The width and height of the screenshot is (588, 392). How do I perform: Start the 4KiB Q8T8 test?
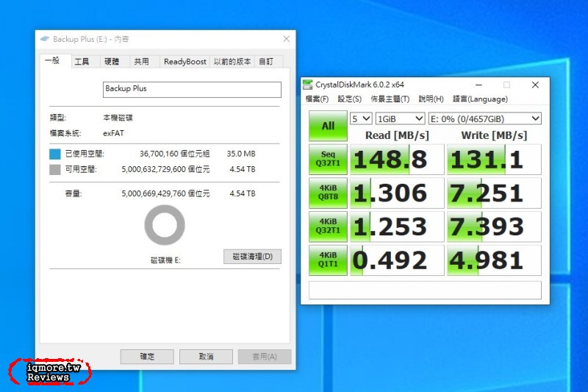pos(328,193)
